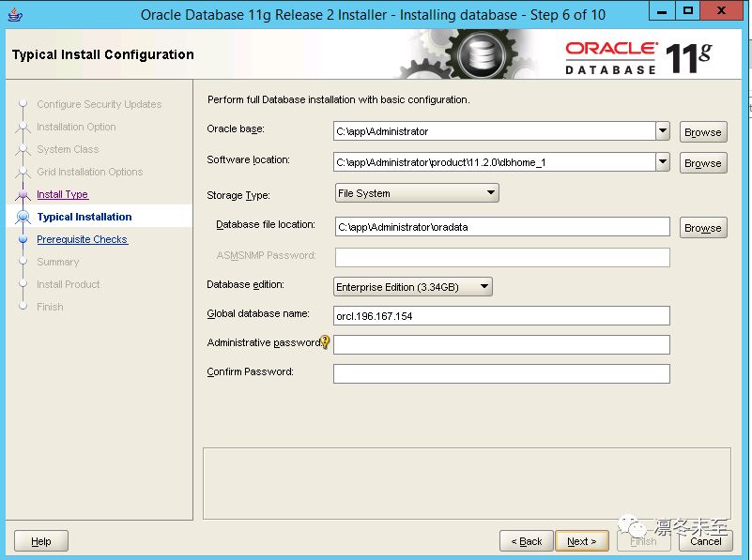752x560 pixels.
Task: Browse for the Oracle base folder
Action: 703,132
